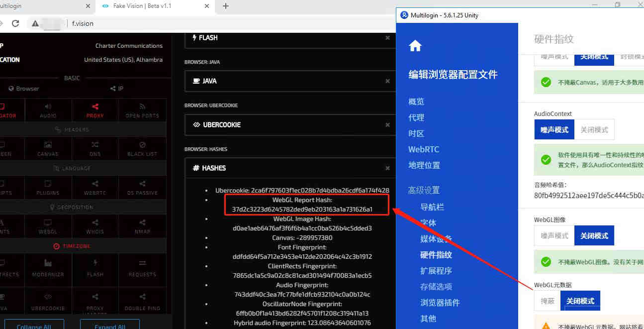Switch to the Browser tab under BASIC
Viewport: 644px width, 329px height.
[x=24, y=89]
